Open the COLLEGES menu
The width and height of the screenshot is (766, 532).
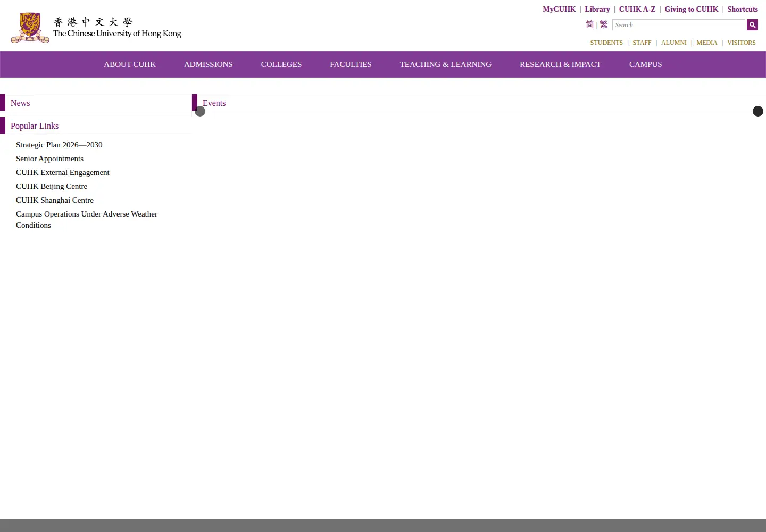coord(281,64)
